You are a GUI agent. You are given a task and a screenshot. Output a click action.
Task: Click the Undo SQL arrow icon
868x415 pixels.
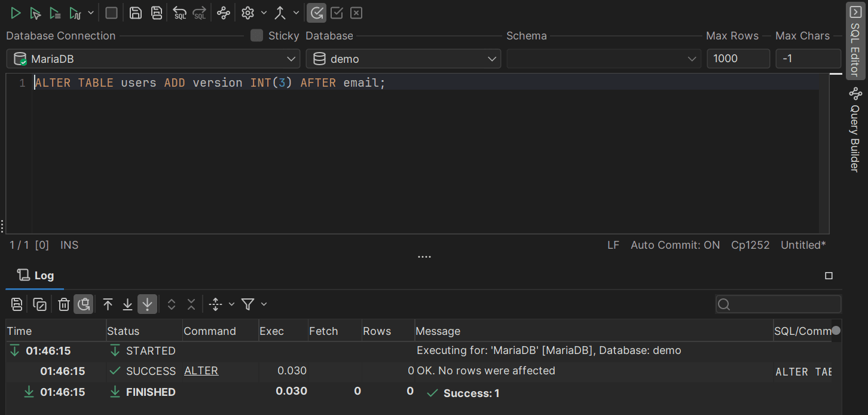[x=179, y=13]
